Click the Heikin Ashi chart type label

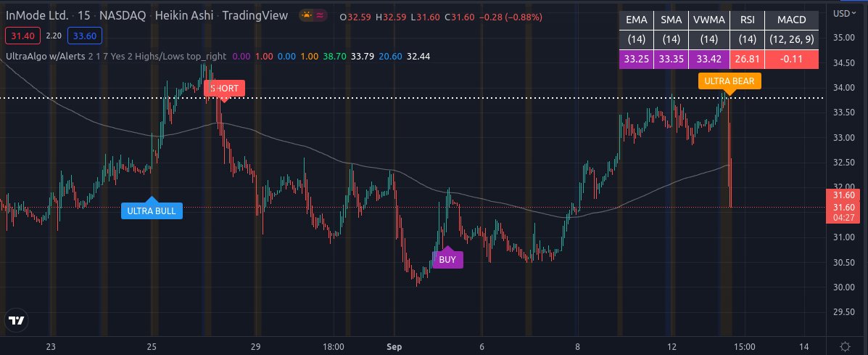click(x=184, y=15)
